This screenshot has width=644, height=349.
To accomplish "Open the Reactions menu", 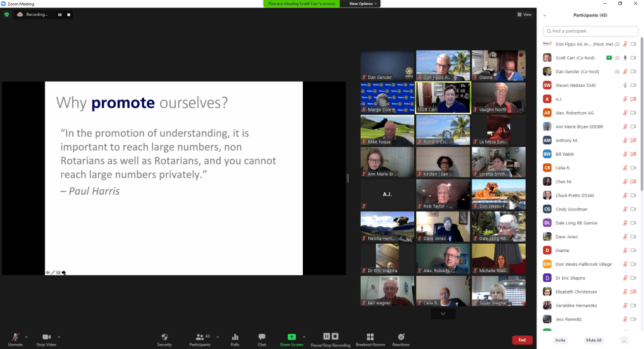I will (x=401, y=338).
